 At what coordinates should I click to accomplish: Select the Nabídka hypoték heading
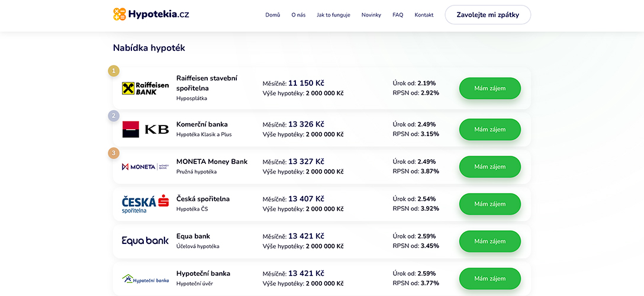(x=149, y=48)
